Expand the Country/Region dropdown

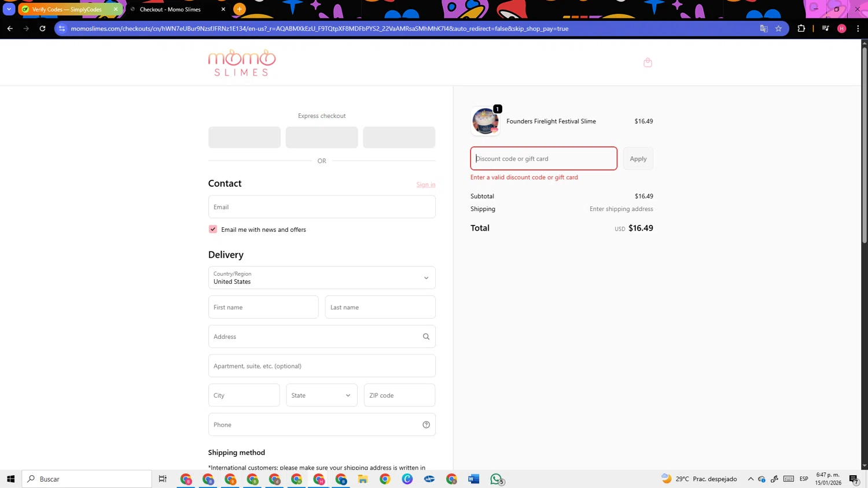[322, 278]
